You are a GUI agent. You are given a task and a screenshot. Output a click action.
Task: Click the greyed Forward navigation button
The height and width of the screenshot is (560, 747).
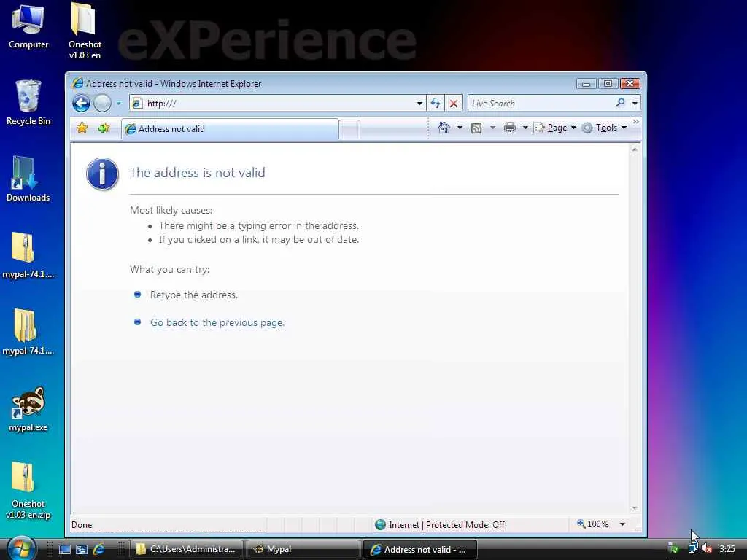[x=102, y=103]
